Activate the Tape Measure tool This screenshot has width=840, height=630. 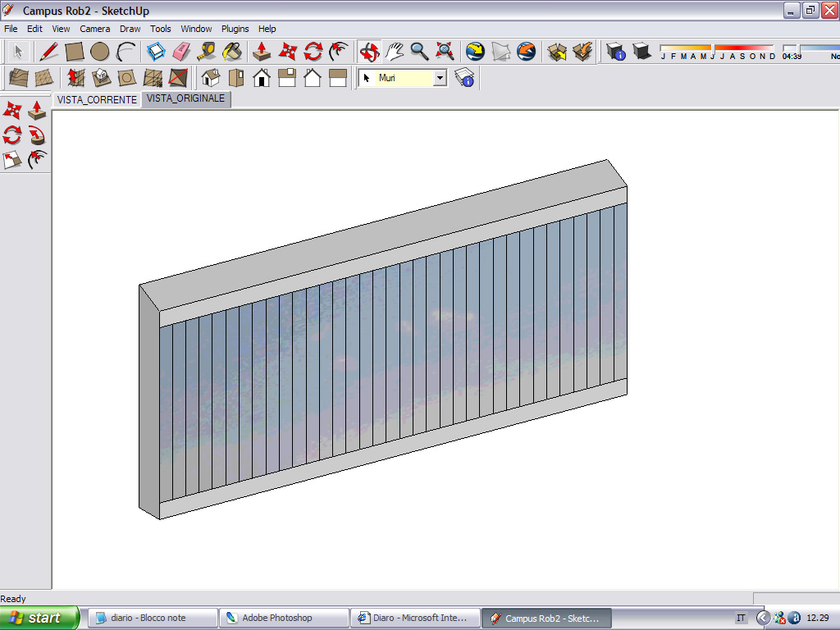[x=207, y=52]
